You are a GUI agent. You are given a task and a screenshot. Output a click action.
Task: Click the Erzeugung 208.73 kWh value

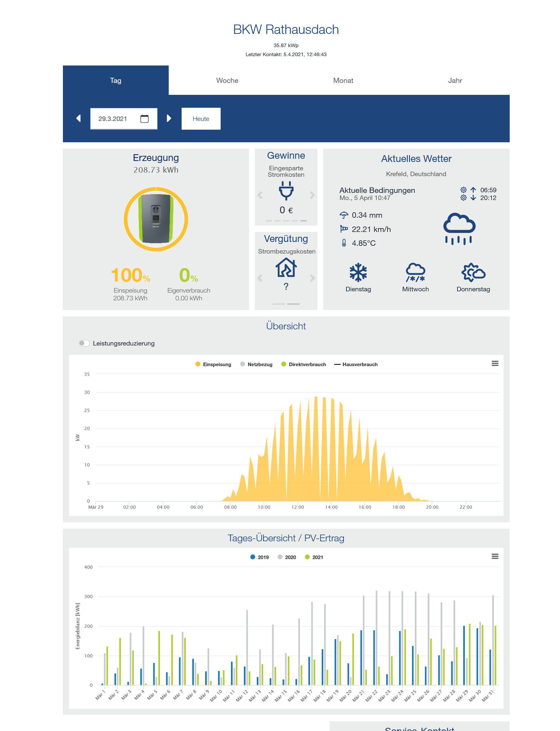[x=156, y=170]
